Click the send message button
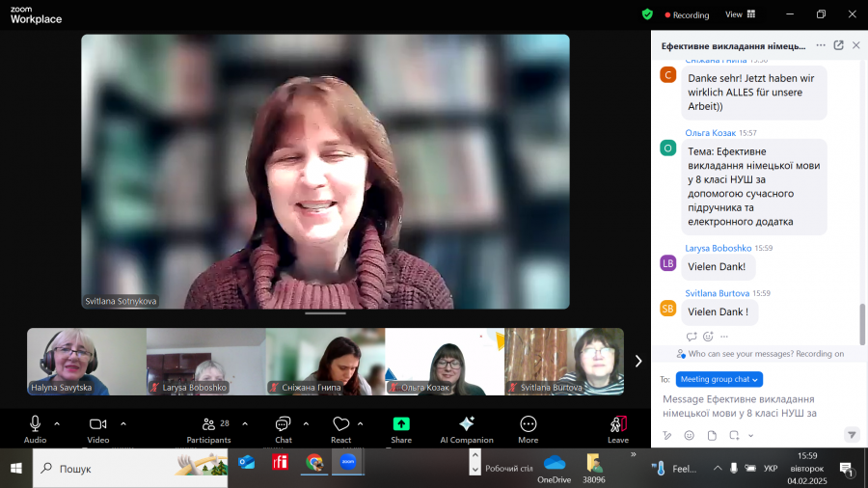This screenshot has height=488, width=868. 852,435
